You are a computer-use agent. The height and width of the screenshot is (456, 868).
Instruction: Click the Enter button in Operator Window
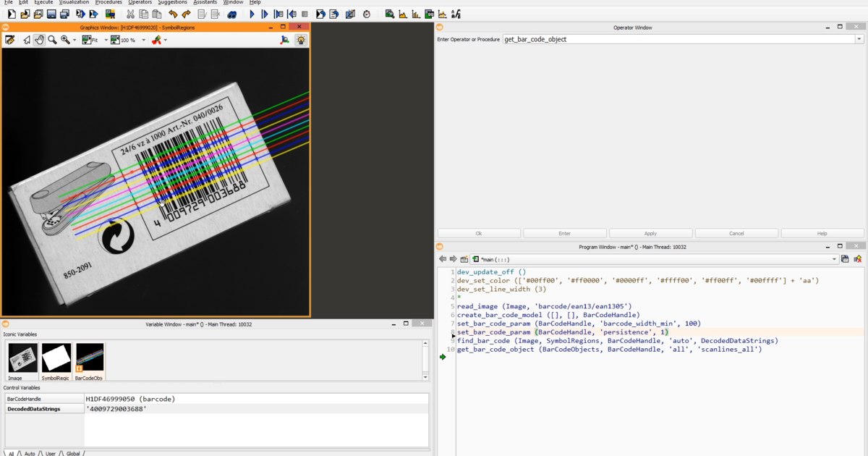click(x=565, y=233)
